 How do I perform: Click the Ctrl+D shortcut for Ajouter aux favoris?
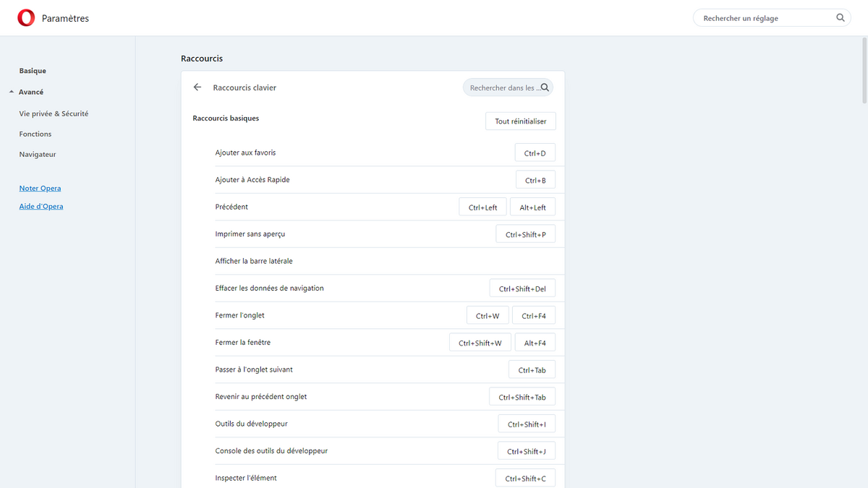coord(535,153)
